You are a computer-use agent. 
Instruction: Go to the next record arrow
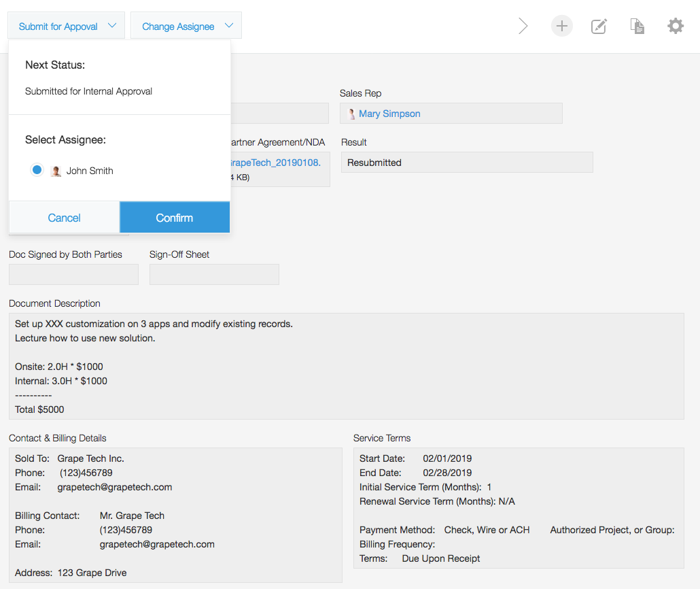523,27
